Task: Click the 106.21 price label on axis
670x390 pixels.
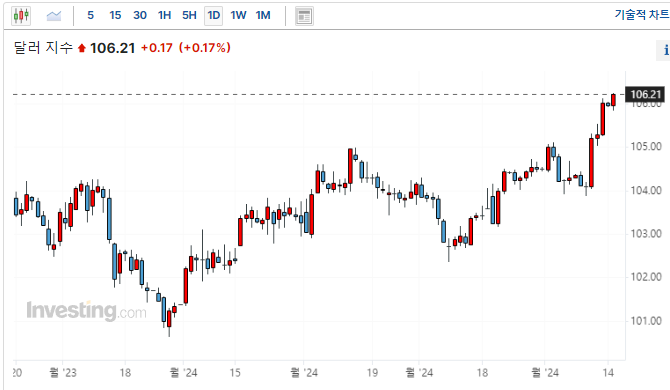Action: click(x=645, y=94)
